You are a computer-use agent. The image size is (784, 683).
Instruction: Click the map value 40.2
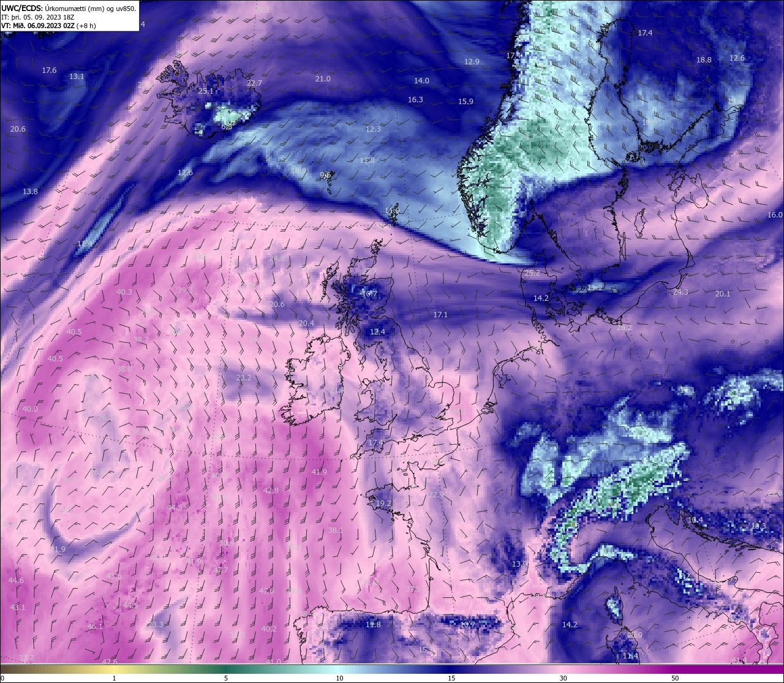coord(269,629)
